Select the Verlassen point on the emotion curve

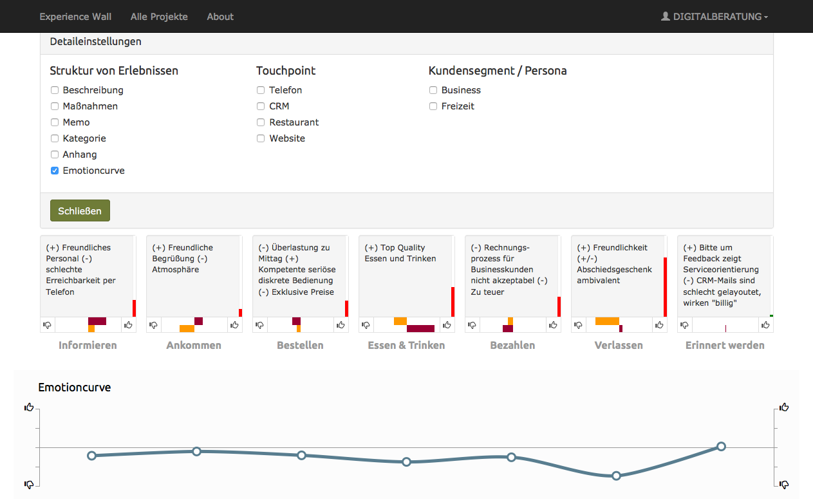[616, 476]
